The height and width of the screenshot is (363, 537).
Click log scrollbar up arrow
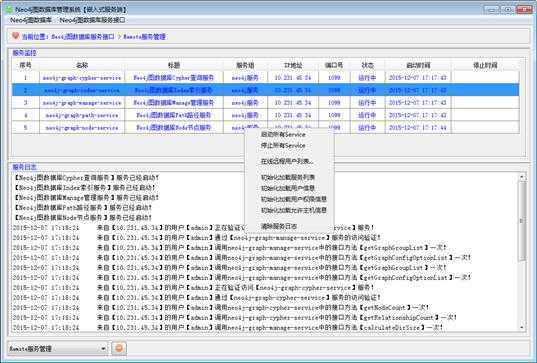click(522, 177)
